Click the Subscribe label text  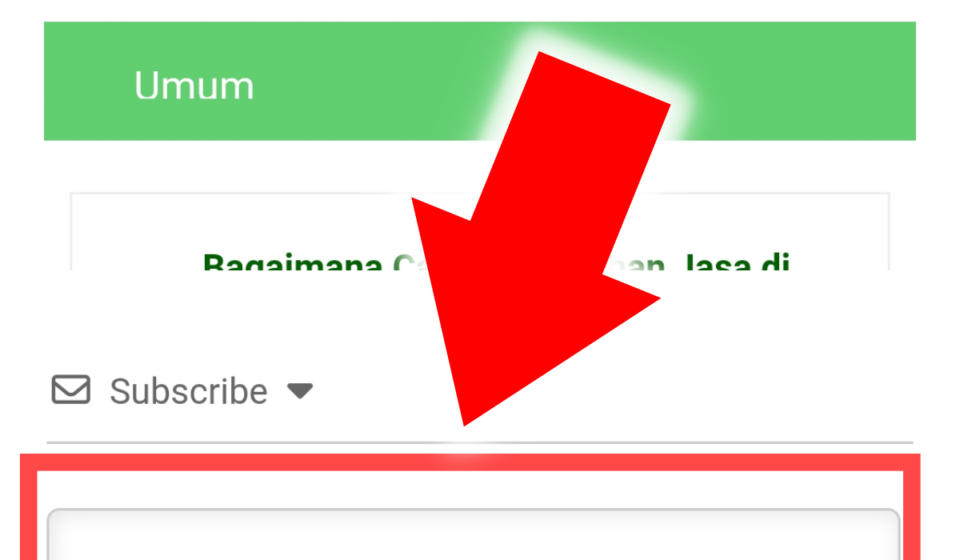tap(189, 391)
